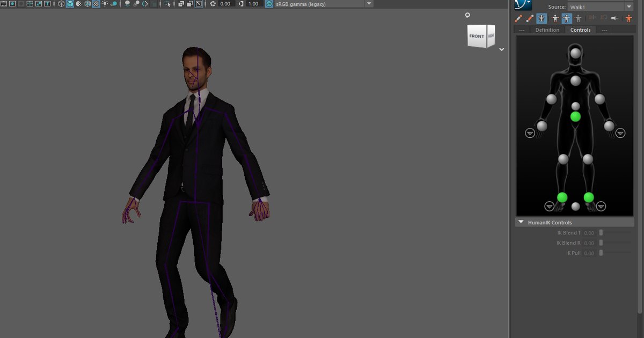Click the pin rotate icon
This screenshot has width=644, height=338.
click(x=604, y=18)
